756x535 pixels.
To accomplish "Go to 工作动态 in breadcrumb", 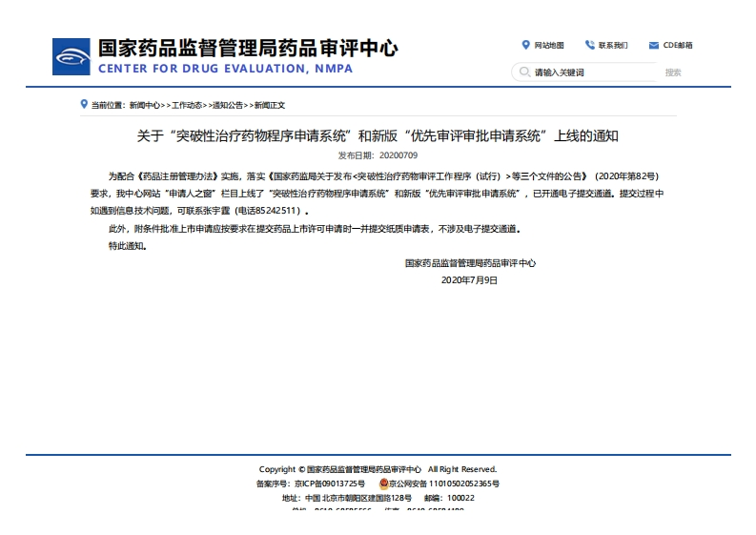I will click(x=187, y=105).
